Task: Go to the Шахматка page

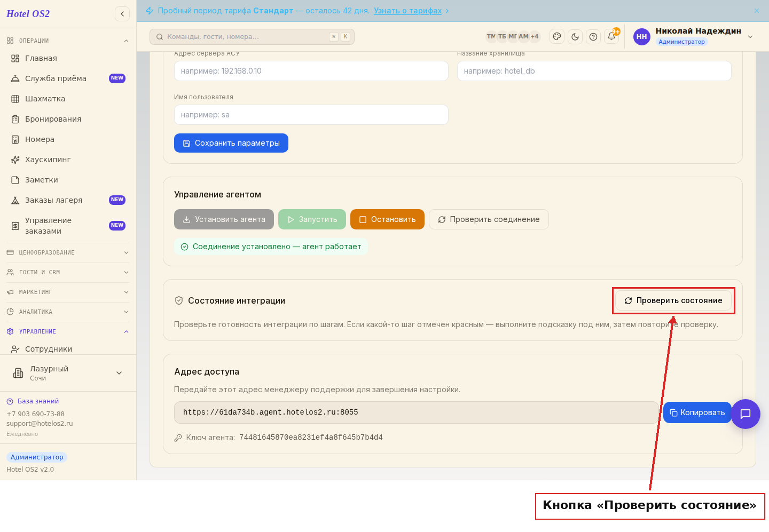Action: pos(68,99)
